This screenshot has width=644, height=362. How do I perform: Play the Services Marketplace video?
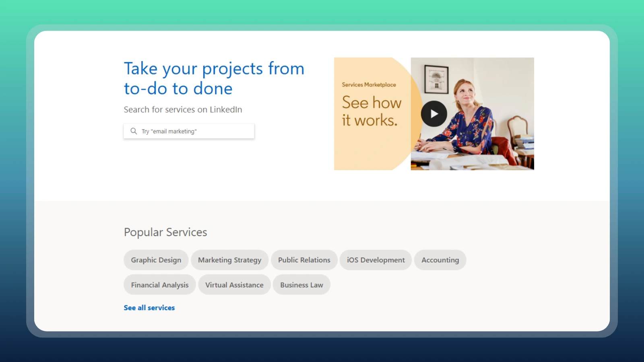click(434, 114)
